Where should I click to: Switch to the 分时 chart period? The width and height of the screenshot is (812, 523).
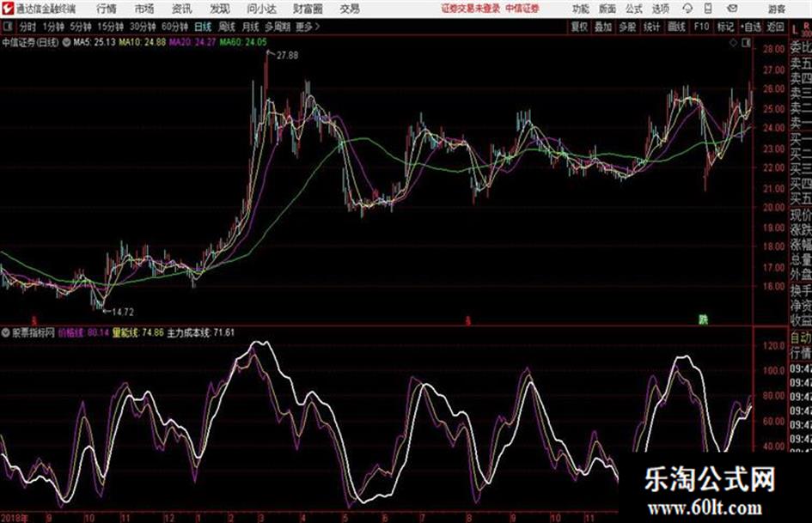tap(27, 27)
